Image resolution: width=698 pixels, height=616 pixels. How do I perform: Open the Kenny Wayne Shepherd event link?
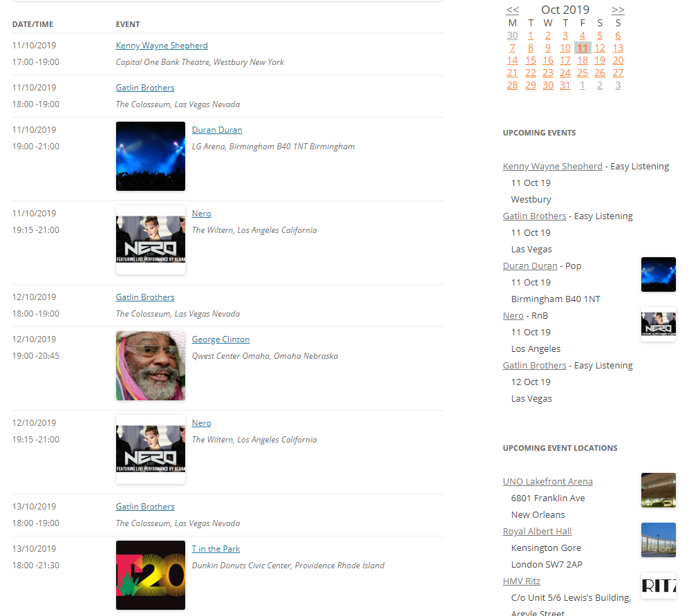click(162, 46)
